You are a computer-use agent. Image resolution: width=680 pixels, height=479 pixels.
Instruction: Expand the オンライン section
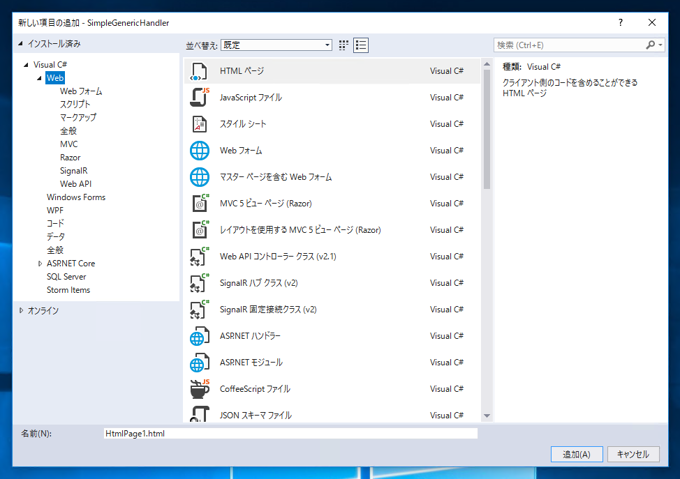click(x=21, y=310)
